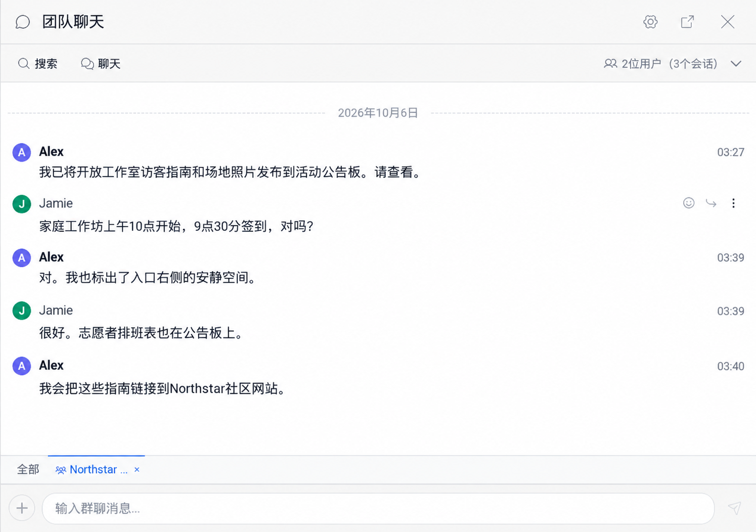Reply to Jamie's 家庭工作坊 message
Screen dimensions: 756x532
tap(711, 203)
